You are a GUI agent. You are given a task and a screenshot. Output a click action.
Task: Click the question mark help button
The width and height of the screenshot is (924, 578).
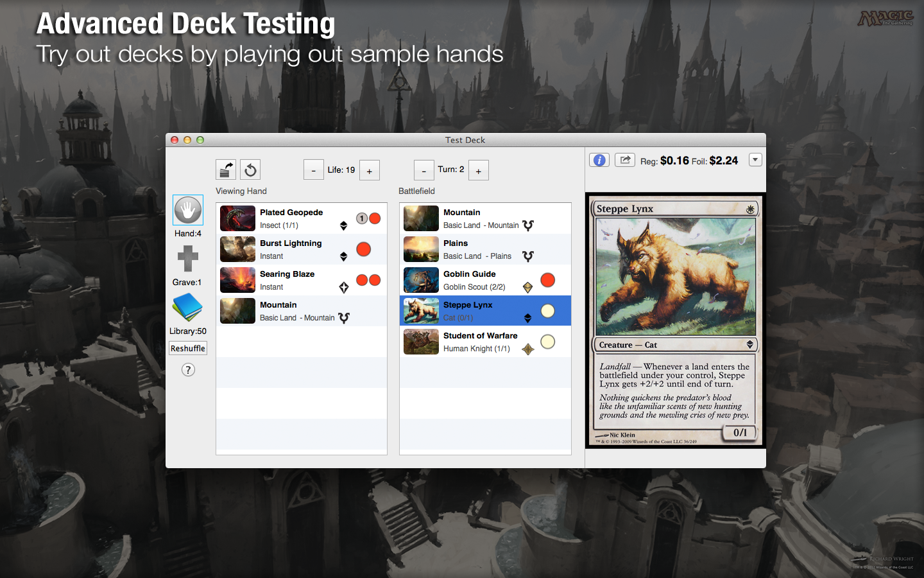click(x=188, y=369)
